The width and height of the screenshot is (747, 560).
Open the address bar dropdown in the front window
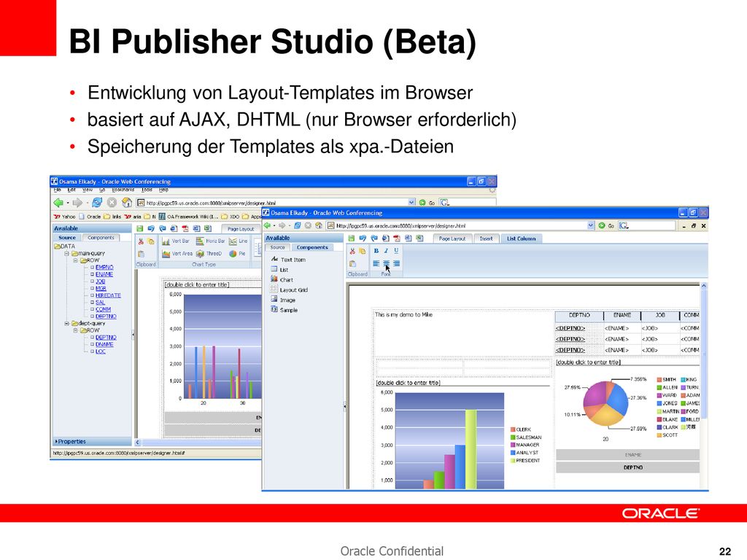(591, 226)
